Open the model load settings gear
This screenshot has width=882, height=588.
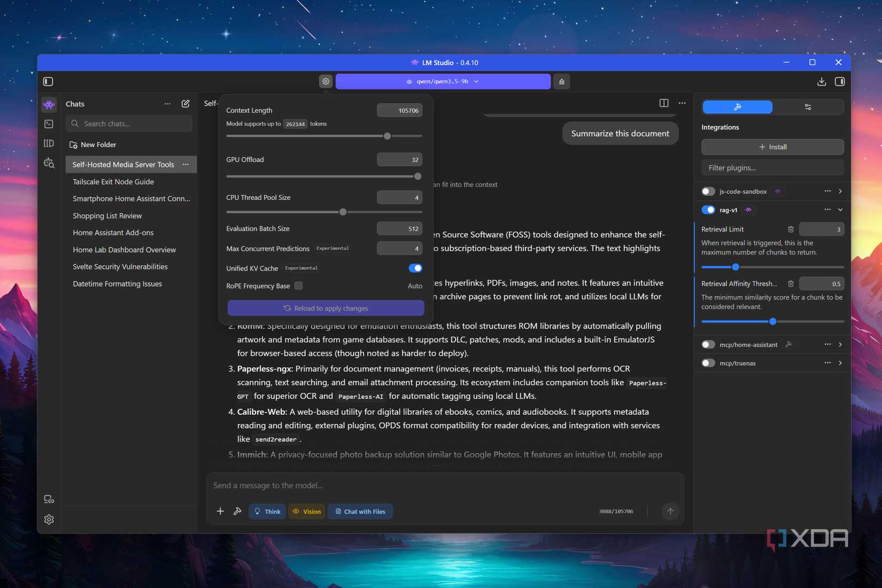[x=326, y=82]
